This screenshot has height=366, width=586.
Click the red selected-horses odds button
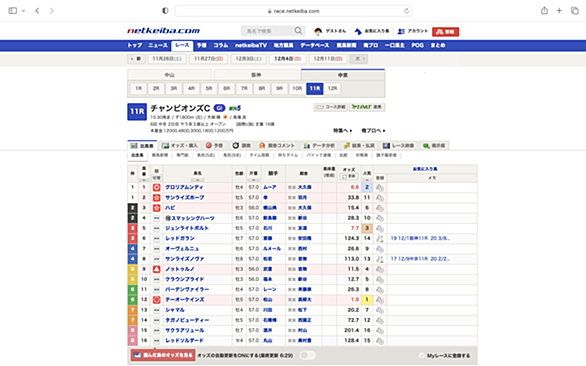[163, 355]
